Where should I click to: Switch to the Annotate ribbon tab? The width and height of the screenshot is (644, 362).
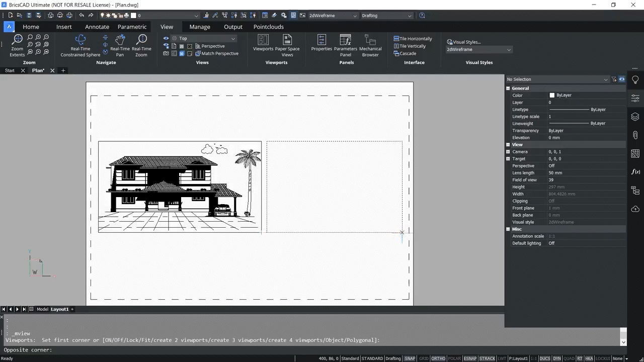[x=97, y=27]
